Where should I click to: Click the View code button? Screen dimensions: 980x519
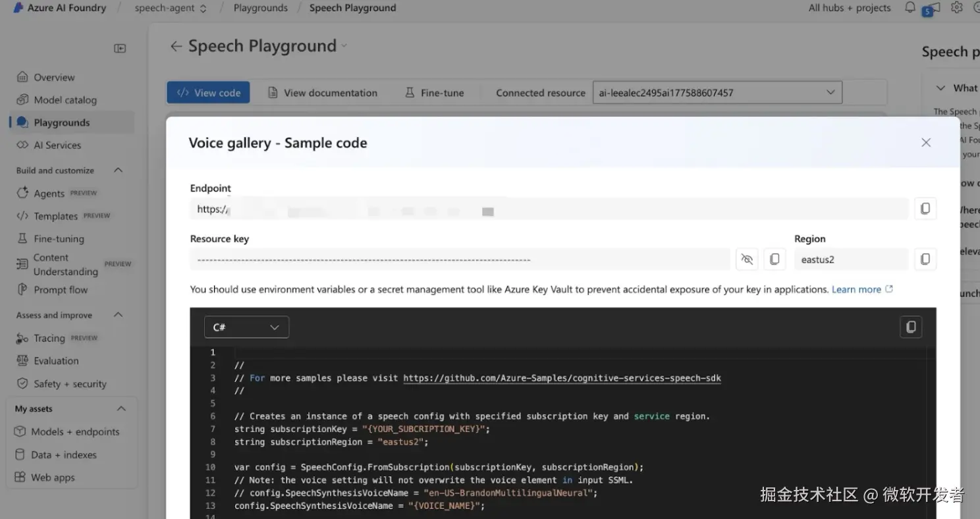tap(209, 93)
